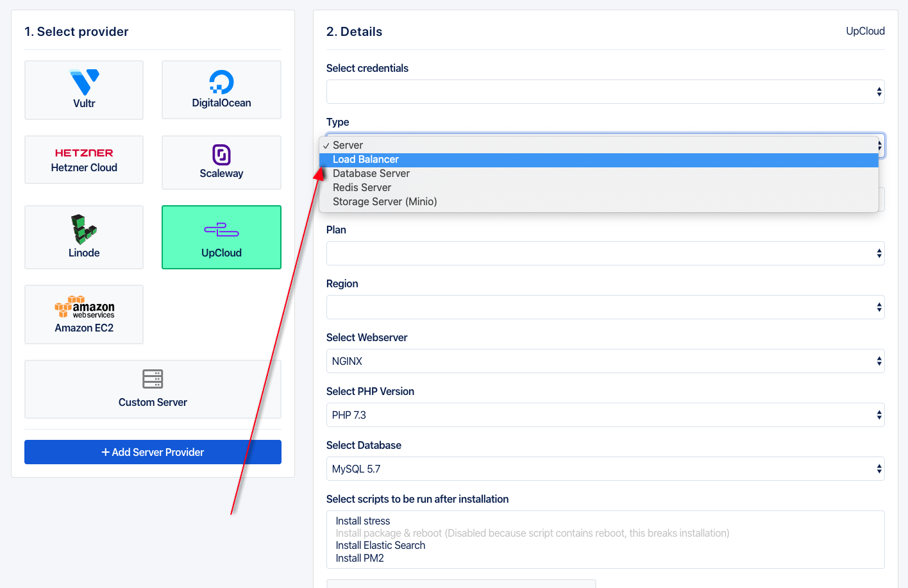Pick the Amazon EC2 provider card
Viewport: 908px width, 588px height.
[84, 314]
